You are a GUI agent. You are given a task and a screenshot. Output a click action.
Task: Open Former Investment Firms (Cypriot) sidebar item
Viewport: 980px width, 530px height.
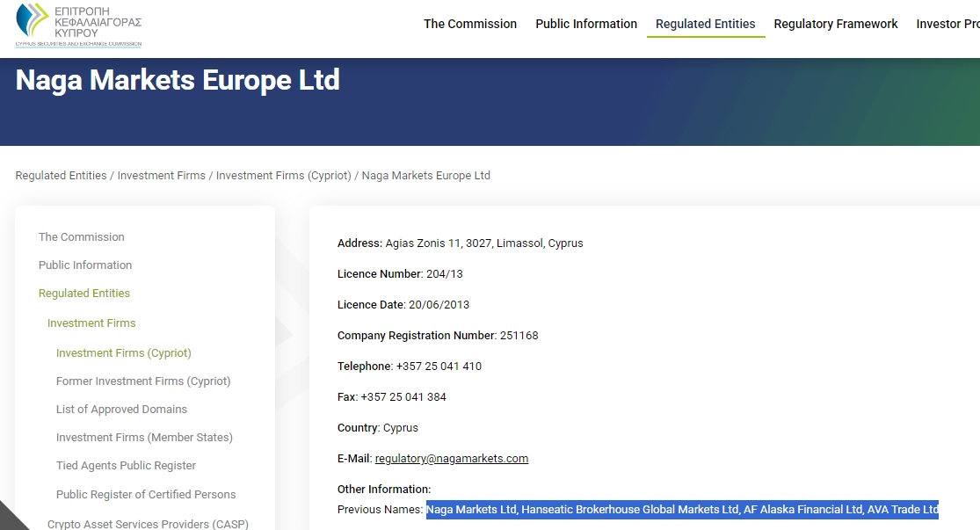coord(143,381)
